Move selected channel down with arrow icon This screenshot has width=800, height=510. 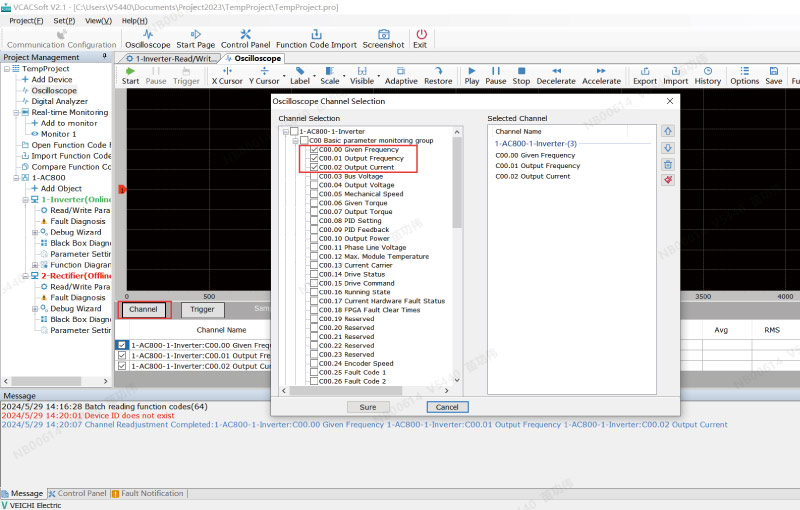[668, 148]
